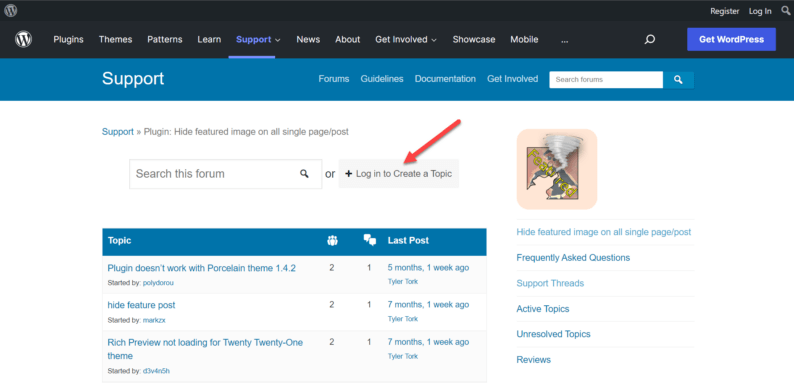The height and width of the screenshot is (383, 794).
Task: Click the WordPress logo beside Plugins
Action: [x=23, y=40]
